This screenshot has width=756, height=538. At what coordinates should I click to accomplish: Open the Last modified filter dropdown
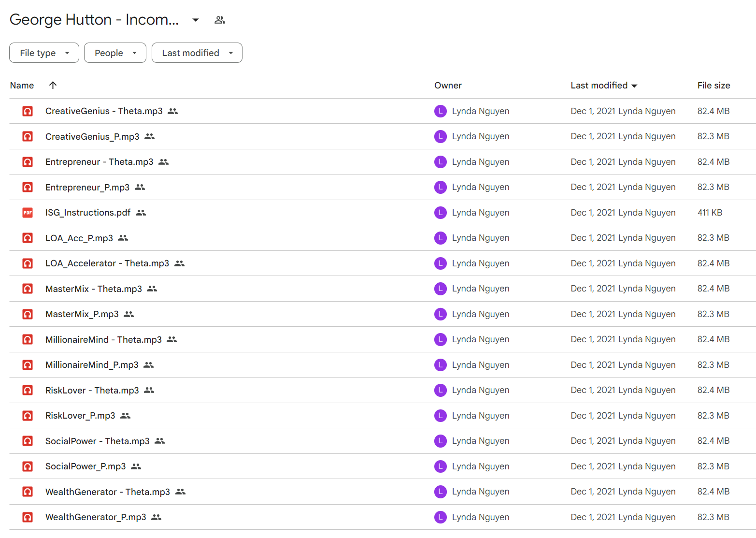point(197,53)
